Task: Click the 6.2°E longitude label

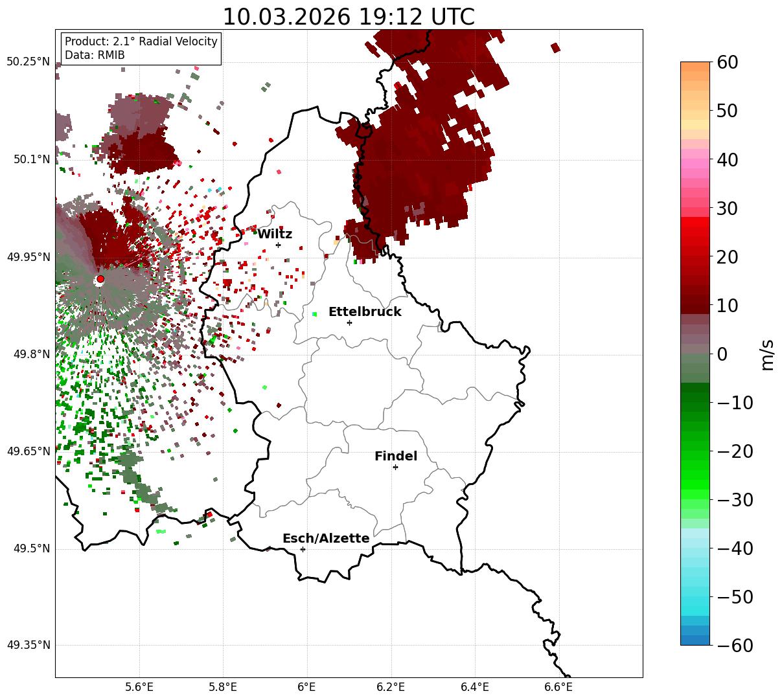Action: (391, 686)
